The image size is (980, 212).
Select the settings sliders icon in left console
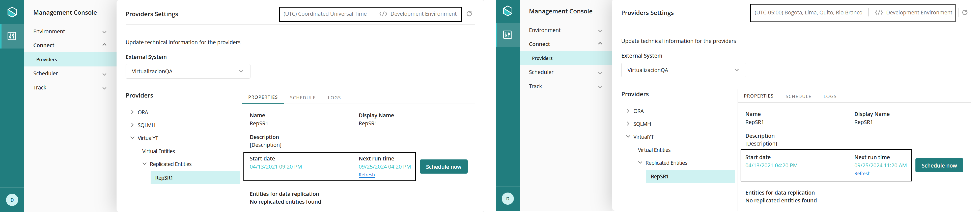pyautogui.click(x=12, y=36)
